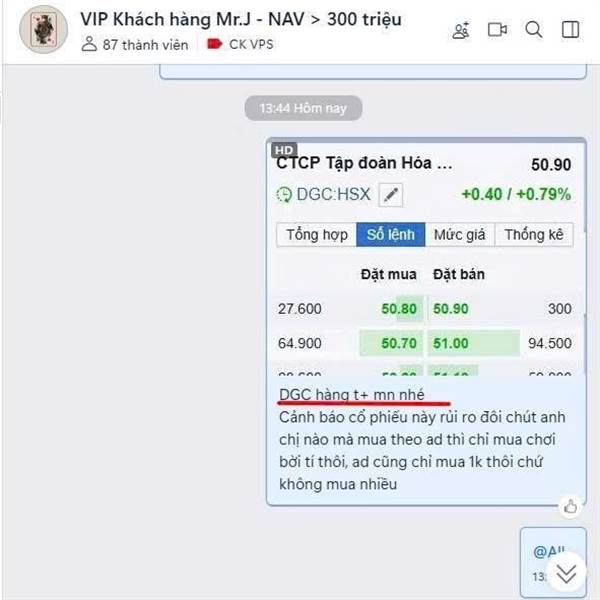Click the 50.80 bid price cell
Image resolution: width=600 pixels, height=600 pixels.
tap(399, 309)
